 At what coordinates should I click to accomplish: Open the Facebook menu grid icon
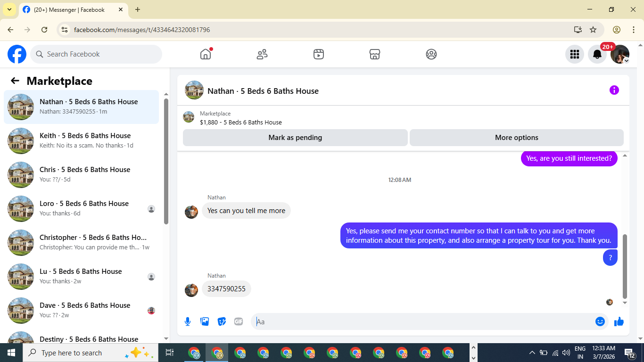[x=574, y=54]
